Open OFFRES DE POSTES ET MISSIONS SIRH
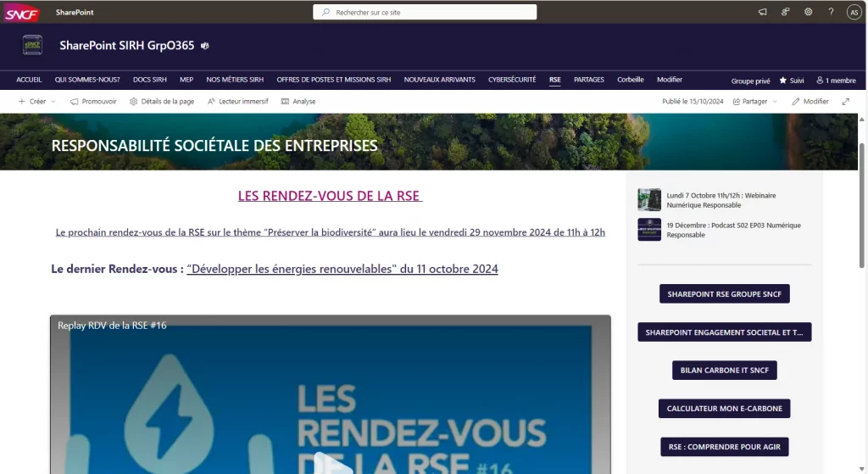Image resolution: width=868 pixels, height=474 pixels. tap(334, 80)
